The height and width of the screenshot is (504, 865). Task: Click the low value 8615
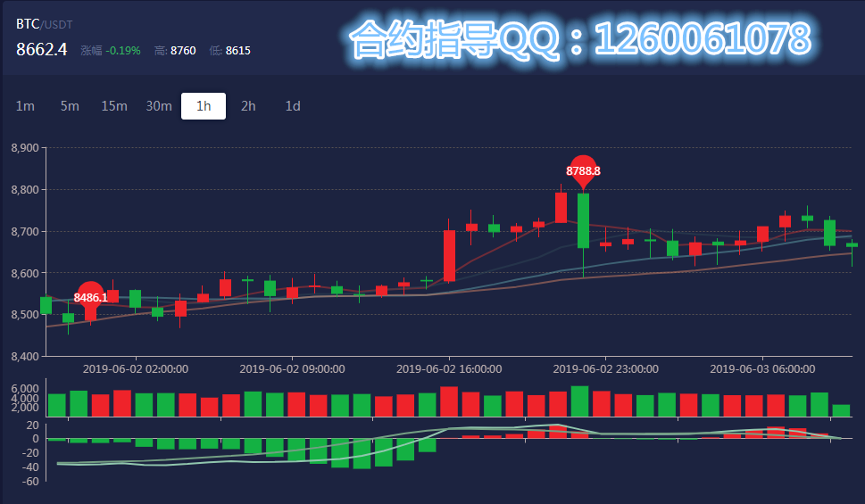click(237, 51)
